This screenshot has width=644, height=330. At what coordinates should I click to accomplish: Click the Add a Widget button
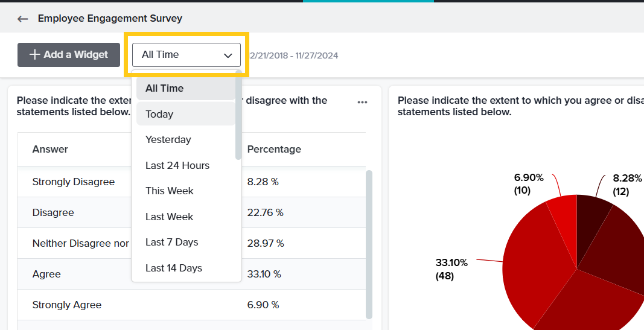coord(69,55)
